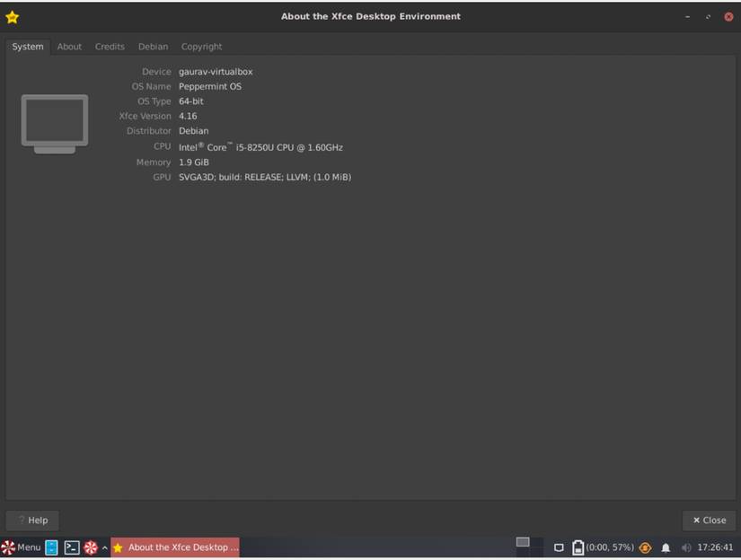
Task: Click the computer monitor illustration
Action: [54, 123]
